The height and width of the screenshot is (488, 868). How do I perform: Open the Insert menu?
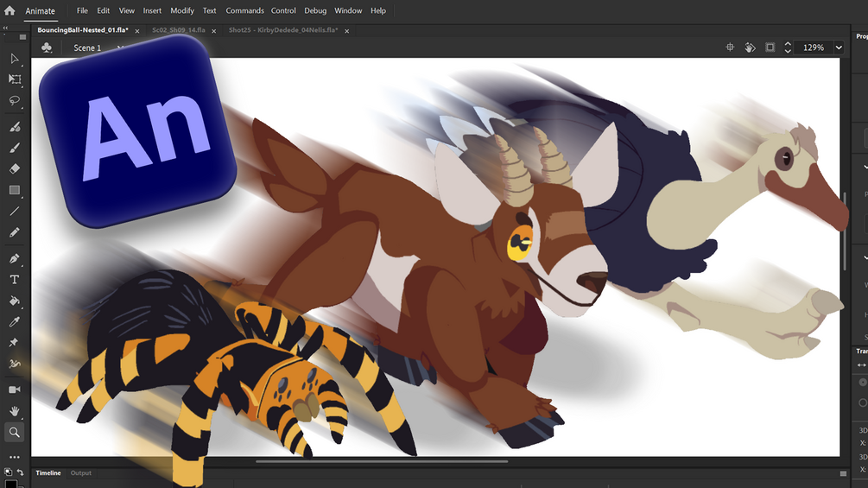[152, 10]
